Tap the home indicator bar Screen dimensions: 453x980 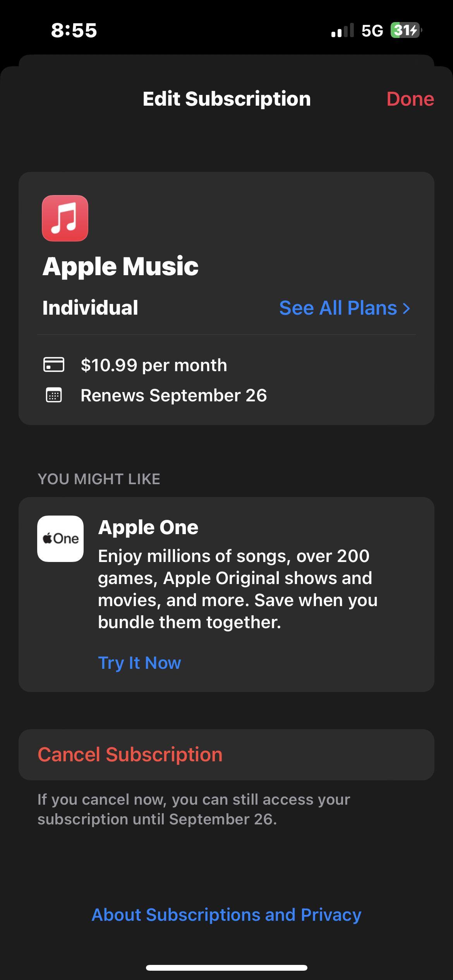pyautogui.click(x=226, y=968)
